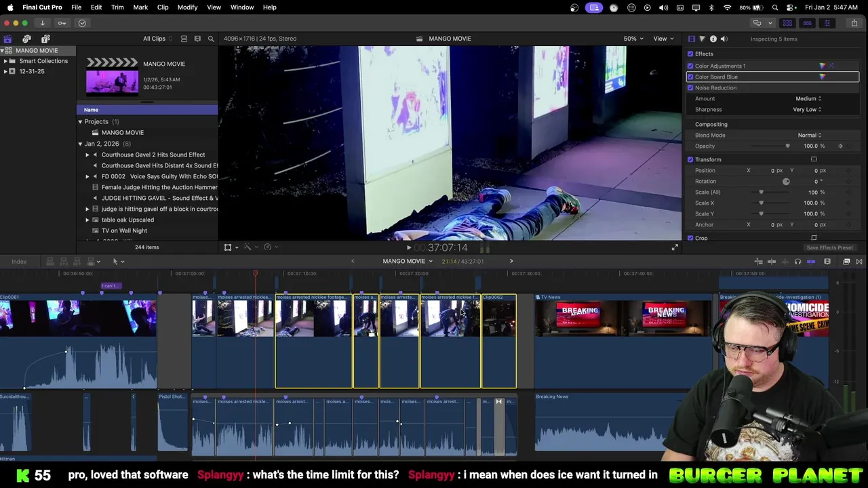Change Noise Reduction Amount Medium dropdown

coord(808,98)
